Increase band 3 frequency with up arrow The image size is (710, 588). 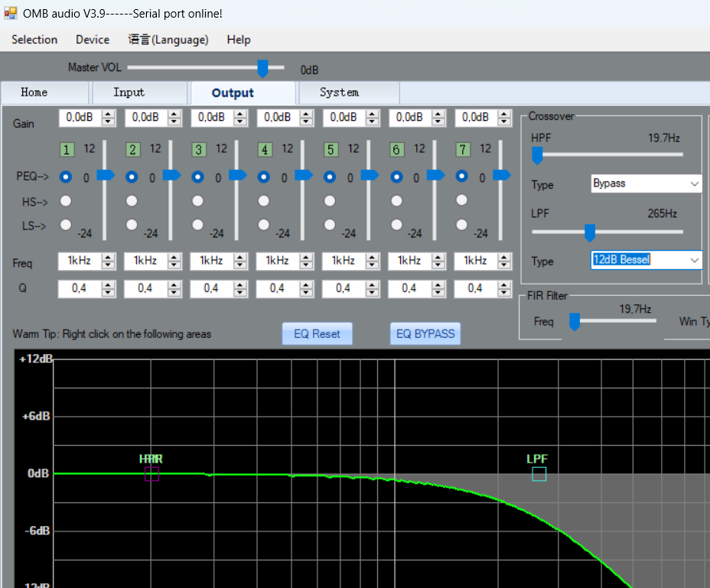(x=240, y=257)
